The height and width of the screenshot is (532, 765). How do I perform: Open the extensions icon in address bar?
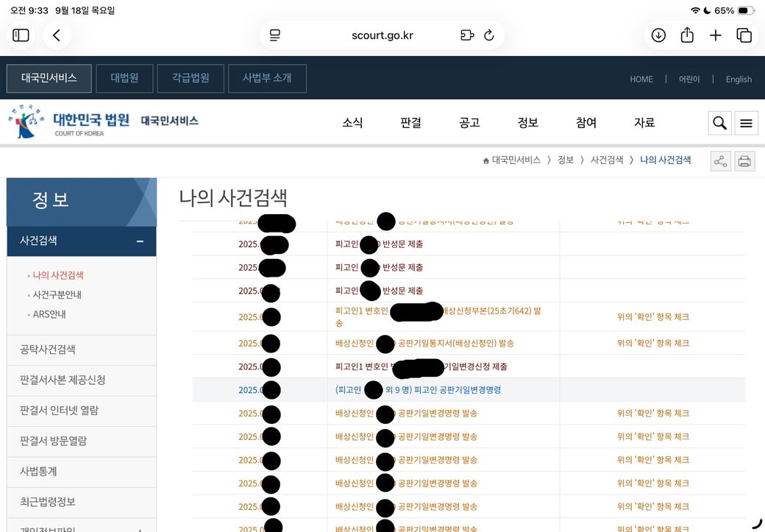[466, 35]
